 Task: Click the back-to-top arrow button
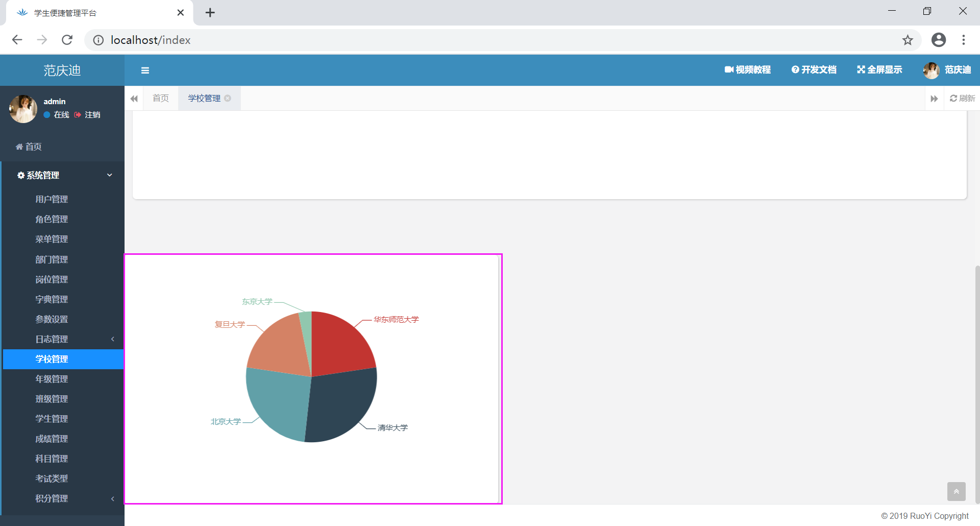pos(957,491)
